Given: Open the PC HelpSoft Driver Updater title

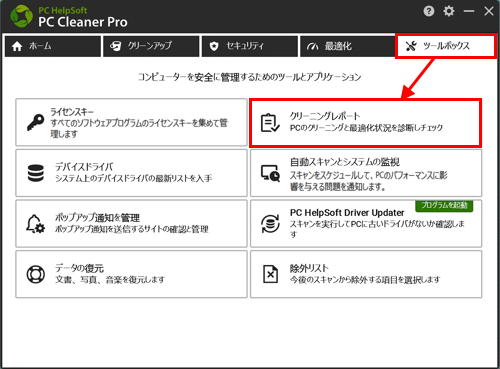Looking at the screenshot, I should click(347, 213).
